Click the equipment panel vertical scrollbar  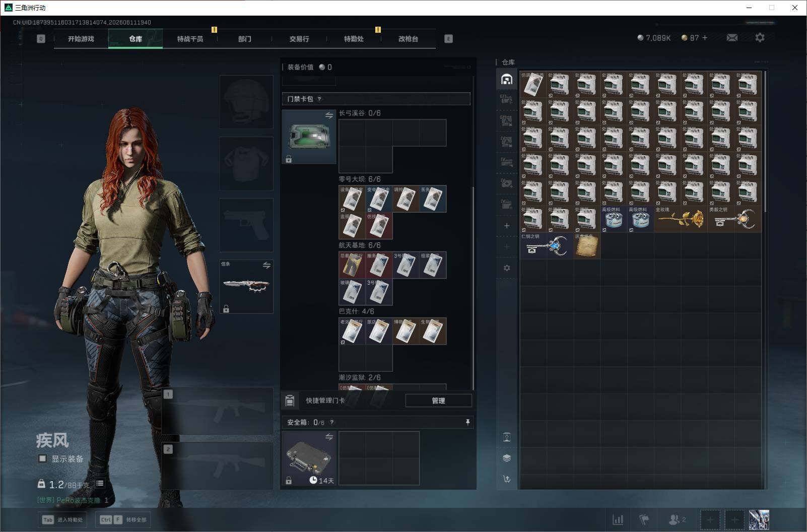[x=473, y=287]
